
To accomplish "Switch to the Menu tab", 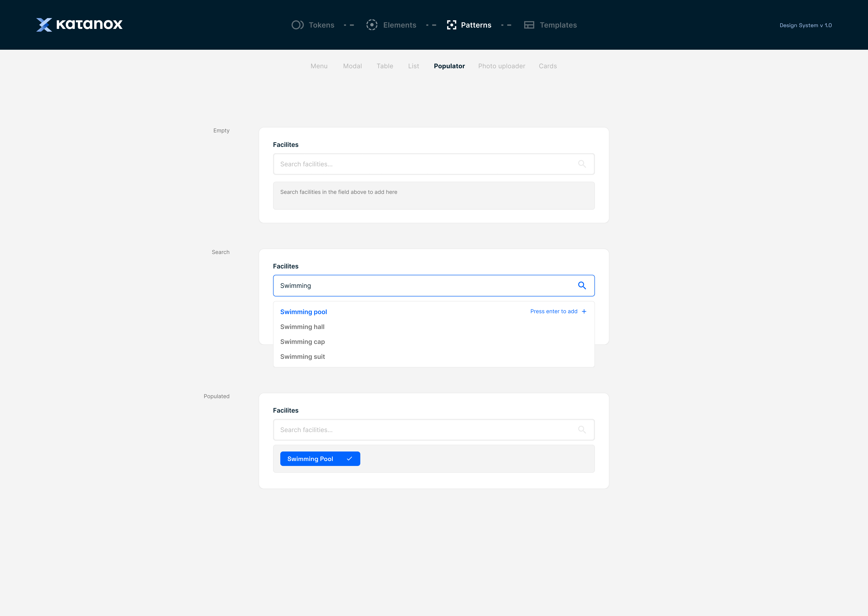I will [x=319, y=66].
